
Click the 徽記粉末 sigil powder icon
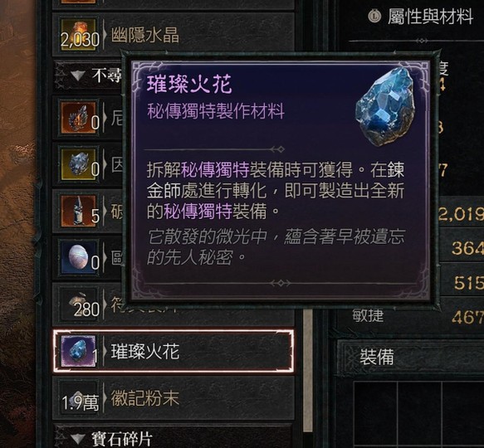pos(78,398)
